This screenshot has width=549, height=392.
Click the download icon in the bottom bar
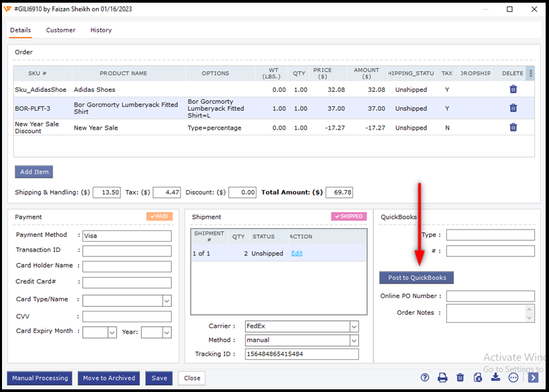[495, 378]
